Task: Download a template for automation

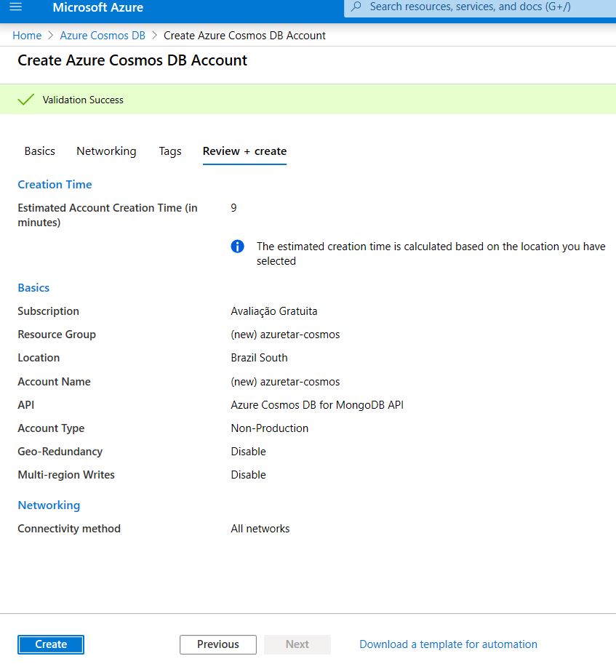Action: [449, 644]
